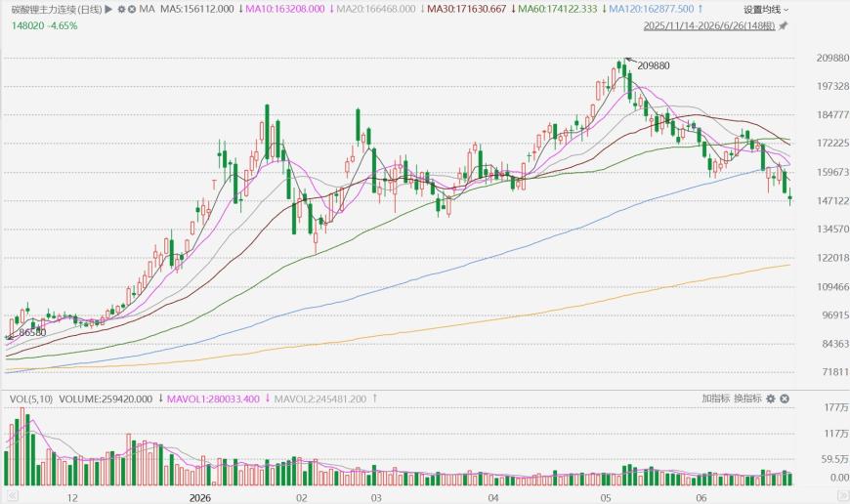Screen dimensions: 850x504
Task: Click the 184777 price axis label
Action: coord(832,115)
